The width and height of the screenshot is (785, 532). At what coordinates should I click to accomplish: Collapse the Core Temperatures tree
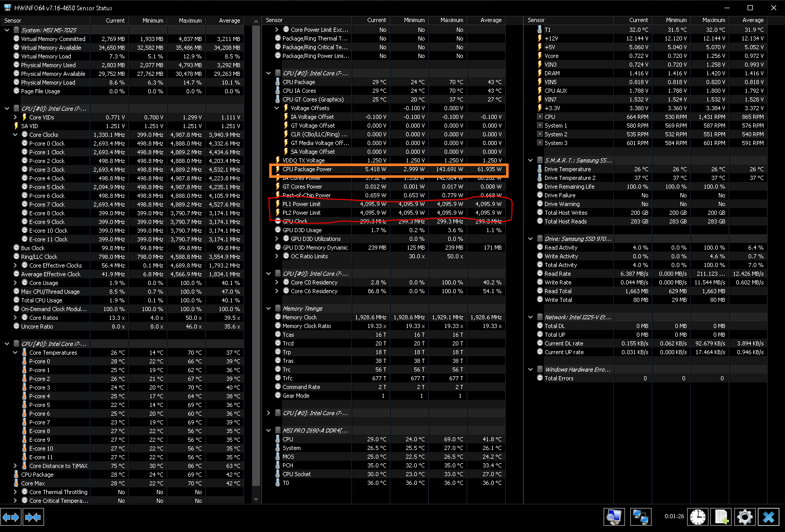[15, 353]
